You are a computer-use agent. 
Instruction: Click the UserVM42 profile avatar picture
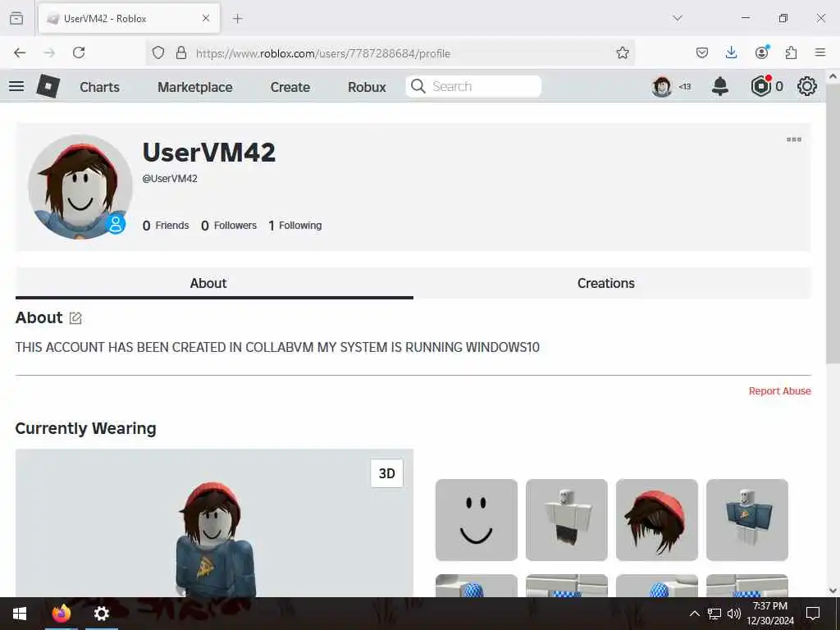click(80, 187)
